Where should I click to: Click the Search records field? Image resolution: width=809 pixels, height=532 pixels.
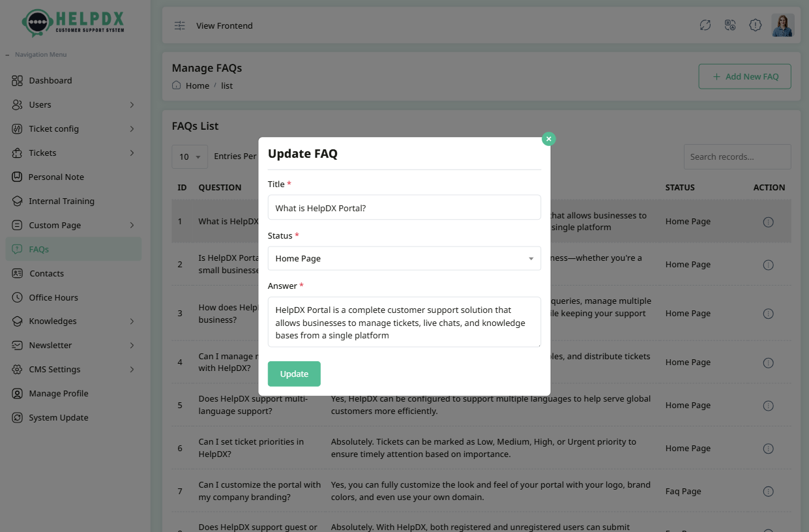tap(737, 156)
